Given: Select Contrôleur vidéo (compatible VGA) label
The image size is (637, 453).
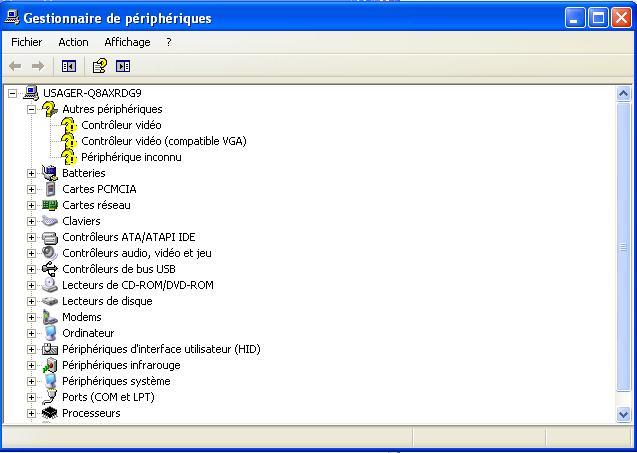Looking at the screenshot, I should (164, 141).
